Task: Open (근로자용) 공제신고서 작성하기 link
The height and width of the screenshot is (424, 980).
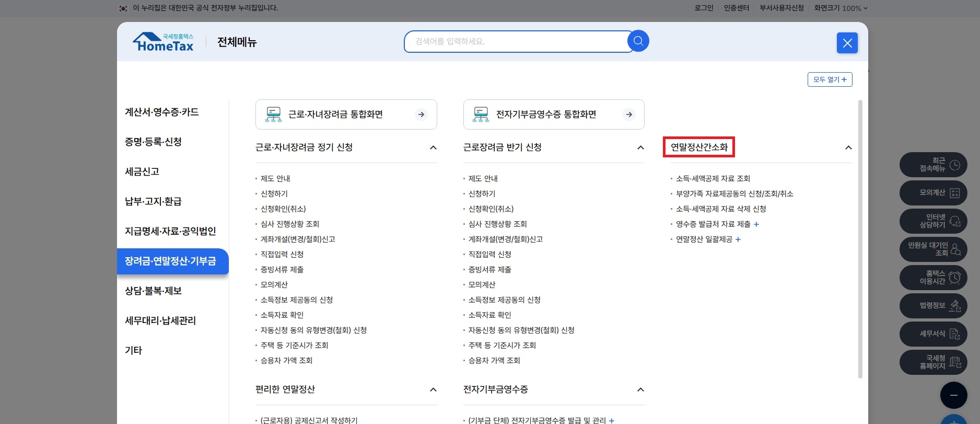Action: (x=309, y=420)
